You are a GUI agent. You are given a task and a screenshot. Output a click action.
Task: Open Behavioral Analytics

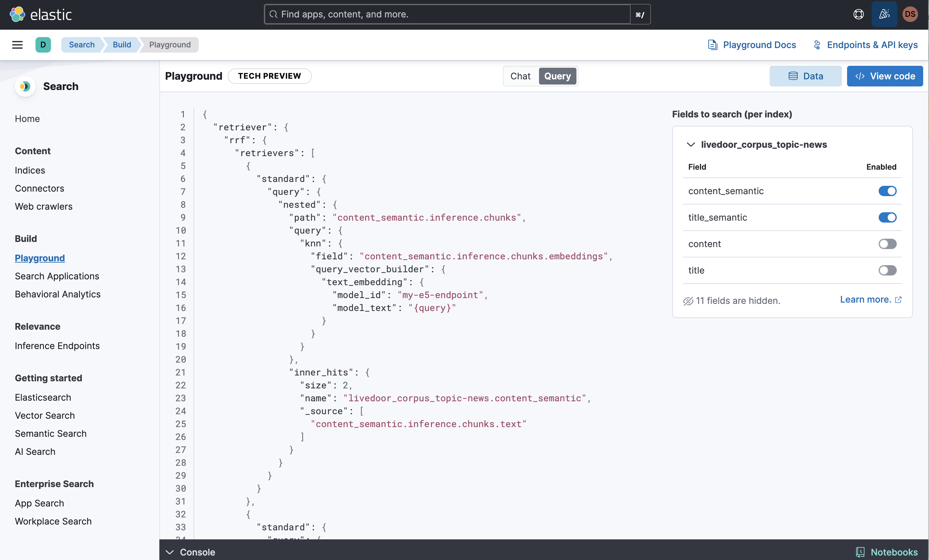58,294
